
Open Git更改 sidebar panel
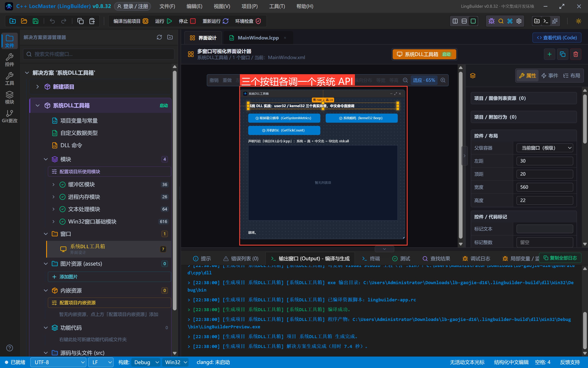[9, 116]
